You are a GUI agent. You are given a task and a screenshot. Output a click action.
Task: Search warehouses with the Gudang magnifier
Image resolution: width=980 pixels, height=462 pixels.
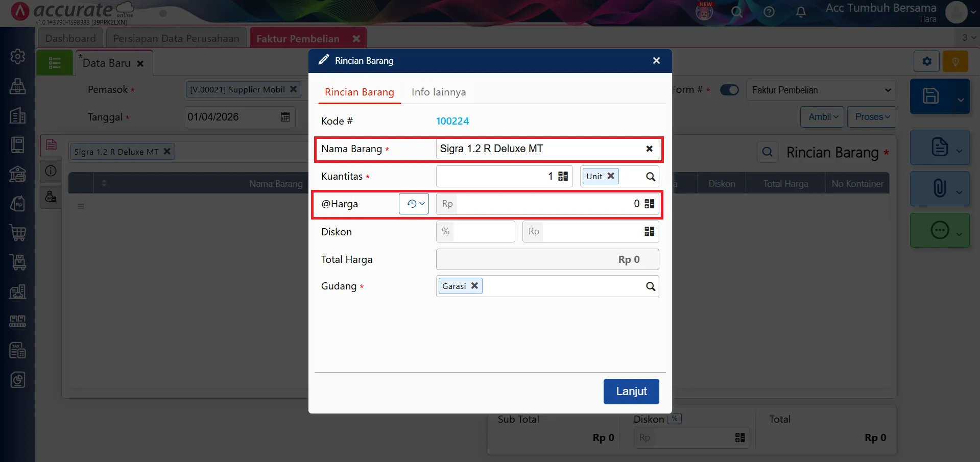pos(650,286)
